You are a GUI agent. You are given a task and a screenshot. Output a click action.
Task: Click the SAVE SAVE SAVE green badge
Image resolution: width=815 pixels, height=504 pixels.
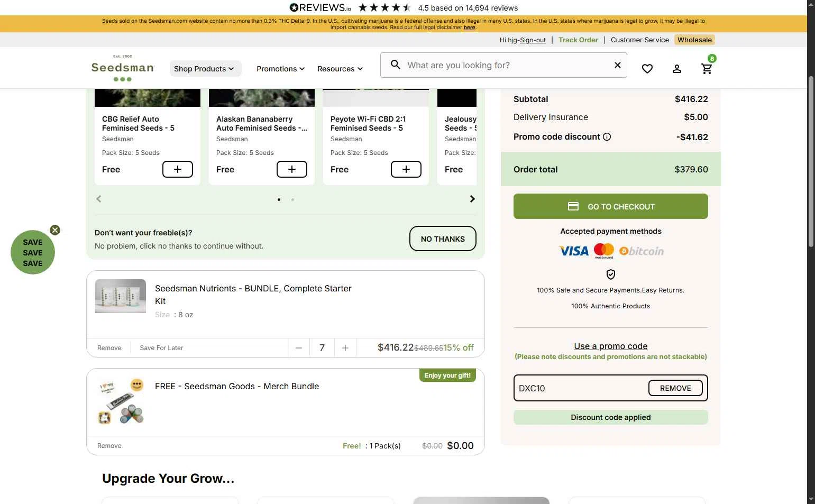(33, 253)
